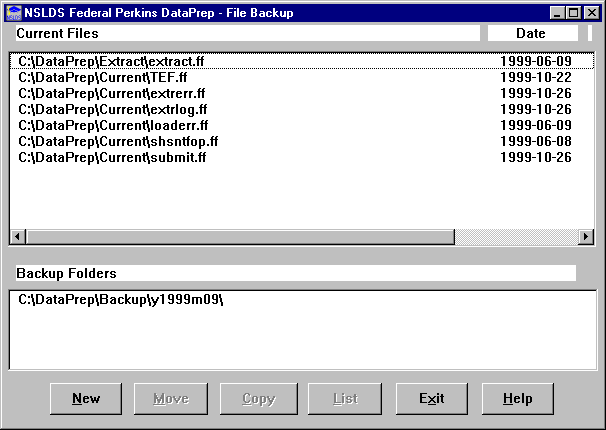Screen dimensions: 606x430
Task: Select C:\DataPrep\Current\shsntfop.ff file row
Action: [302, 141]
